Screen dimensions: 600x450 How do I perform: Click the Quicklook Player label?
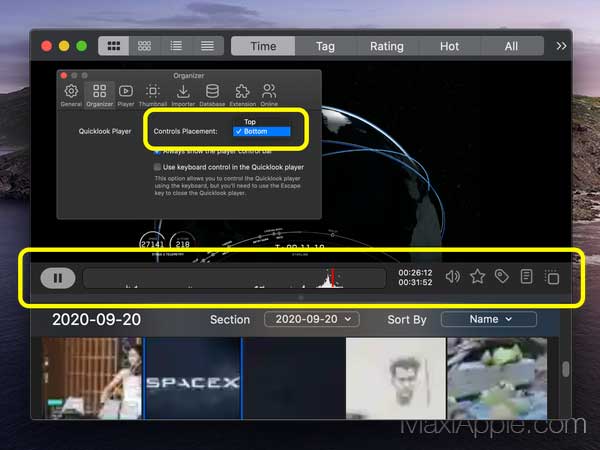(x=105, y=131)
